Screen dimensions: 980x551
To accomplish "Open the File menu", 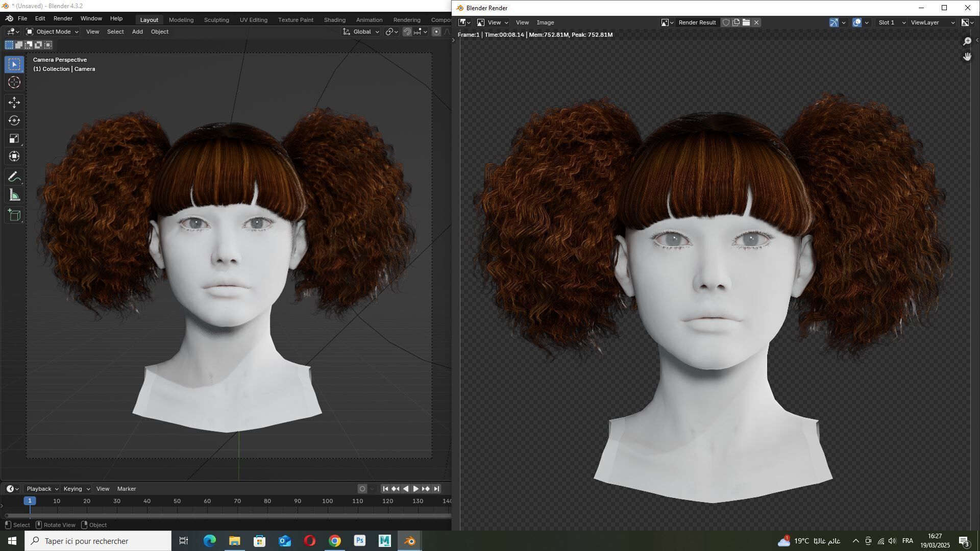I will [22, 18].
